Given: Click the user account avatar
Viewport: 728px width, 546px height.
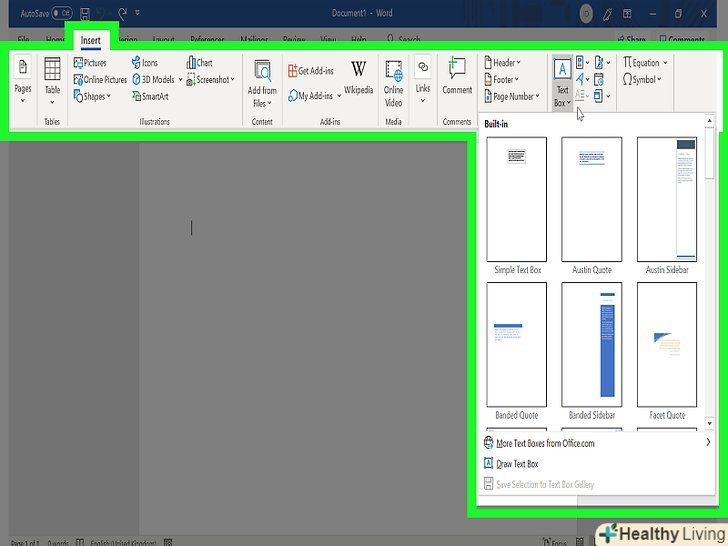Looking at the screenshot, I should (586, 14).
